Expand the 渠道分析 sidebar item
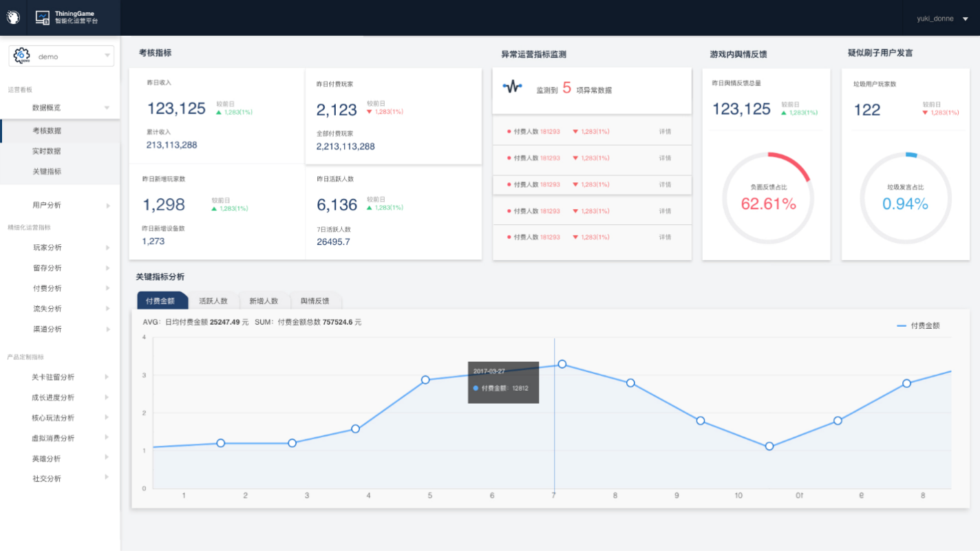Image resolution: width=980 pixels, height=551 pixels. point(107,329)
